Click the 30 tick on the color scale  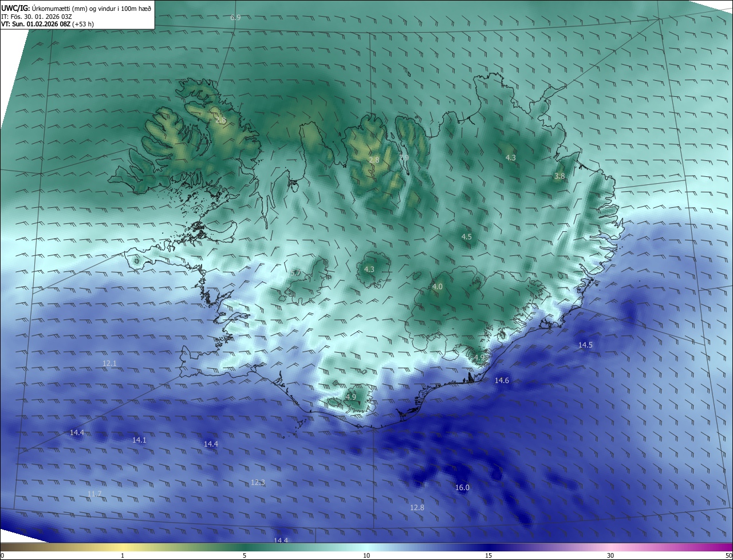(610, 555)
